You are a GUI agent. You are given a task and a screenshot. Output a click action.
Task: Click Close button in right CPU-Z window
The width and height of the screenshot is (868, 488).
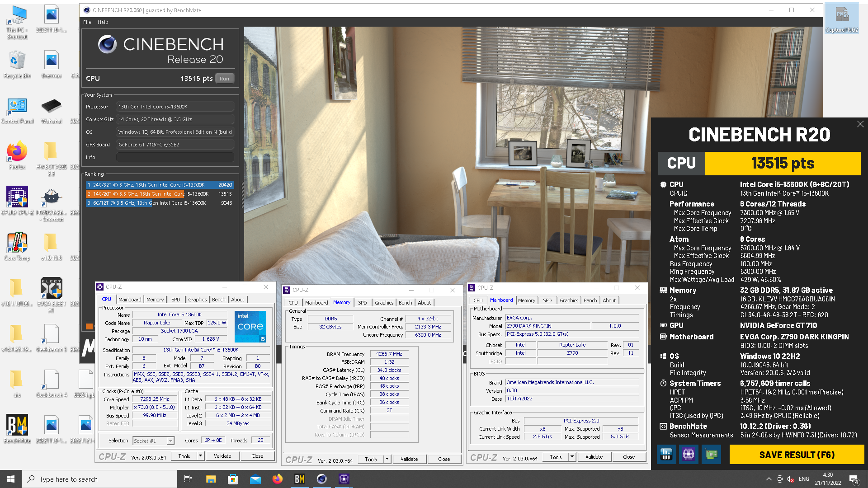pyautogui.click(x=629, y=457)
